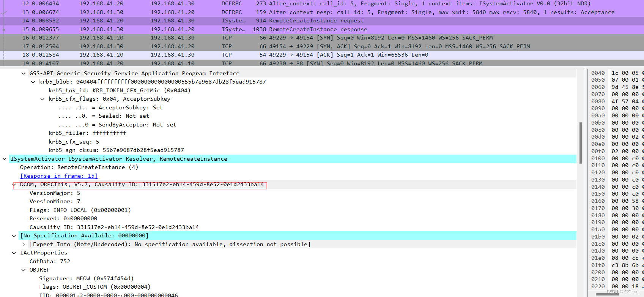The height and width of the screenshot is (297, 644).
Task: Click the hex pane horizontal scrollbar
Action: [607, 294]
